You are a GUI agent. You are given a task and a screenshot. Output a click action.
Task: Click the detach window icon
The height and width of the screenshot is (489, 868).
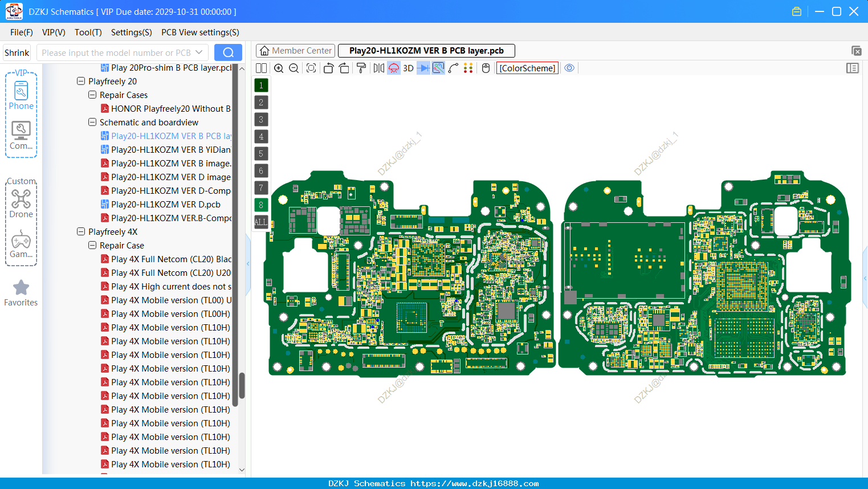[856, 51]
